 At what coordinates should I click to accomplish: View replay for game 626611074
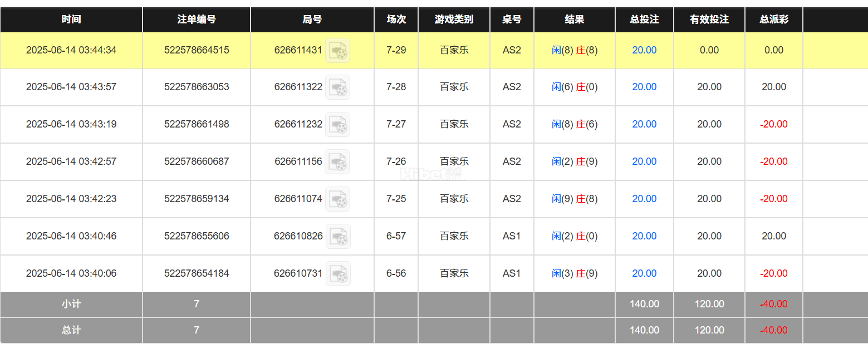pos(337,199)
